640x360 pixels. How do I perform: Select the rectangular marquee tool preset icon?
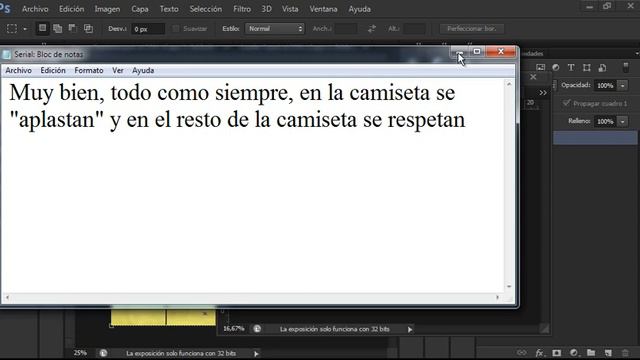pyautogui.click(x=12, y=29)
